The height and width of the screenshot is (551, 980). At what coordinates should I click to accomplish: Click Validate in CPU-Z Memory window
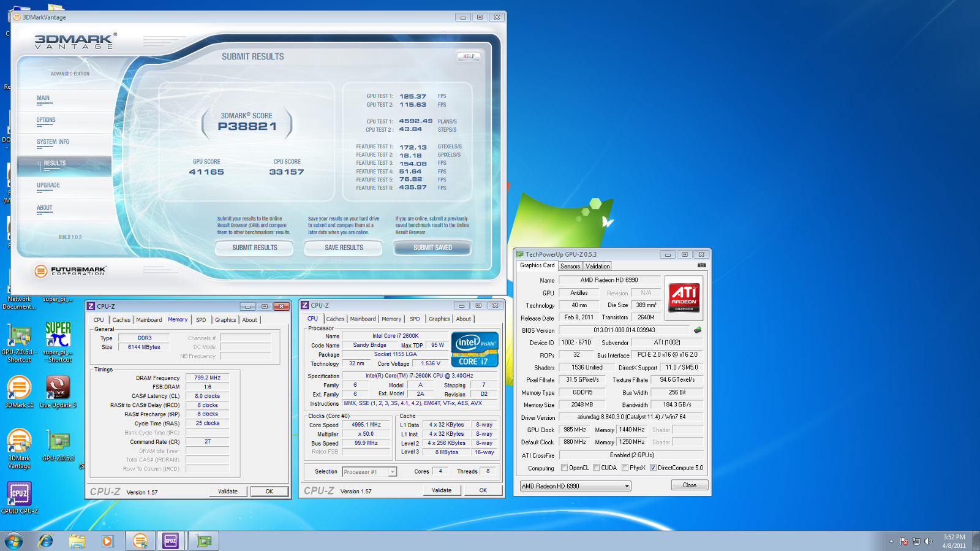(x=228, y=492)
